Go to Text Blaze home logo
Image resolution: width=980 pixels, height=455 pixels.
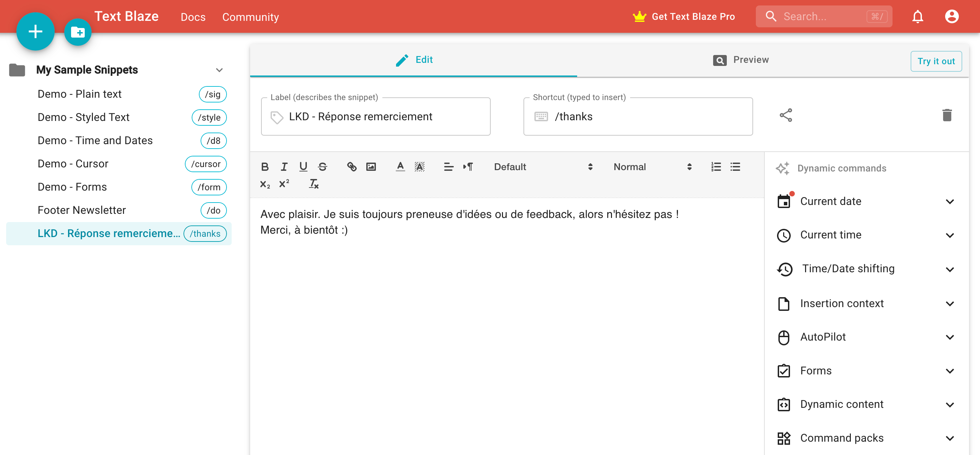tap(126, 16)
